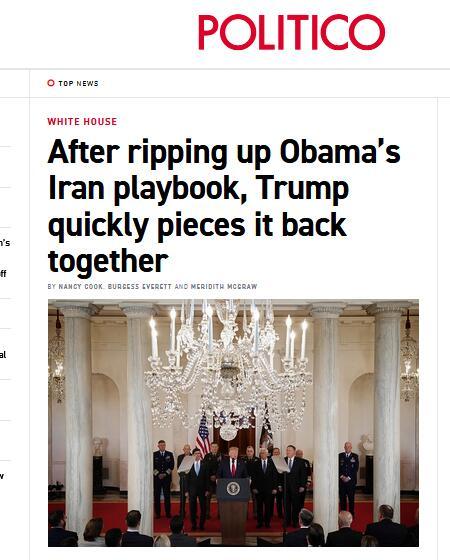Click the red circle Top News icon
The width and height of the screenshot is (450, 560).
(51, 83)
